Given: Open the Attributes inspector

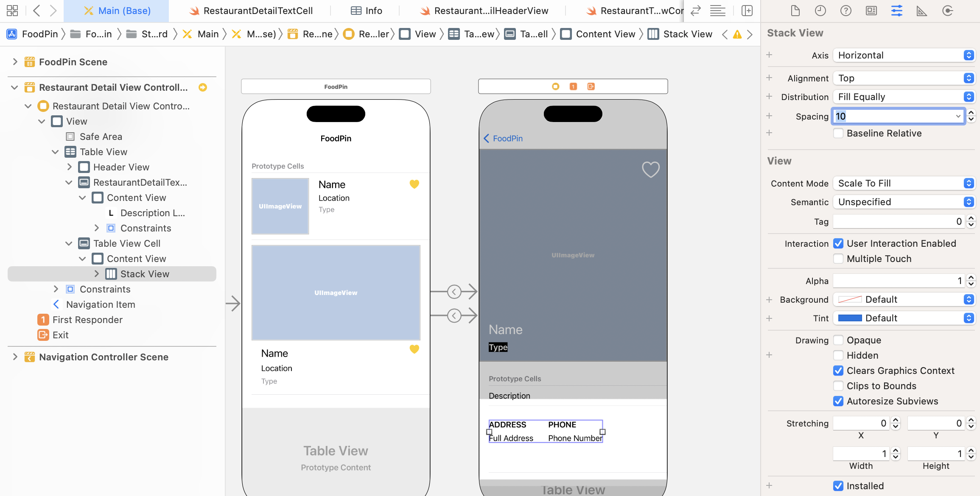Looking at the screenshot, I should 896,11.
